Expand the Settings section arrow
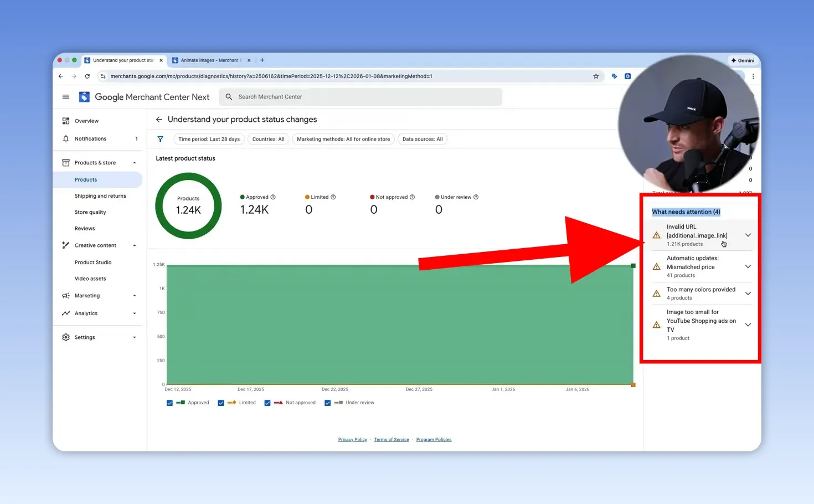The width and height of the screenshot is (814, 504). click(135, 337)
